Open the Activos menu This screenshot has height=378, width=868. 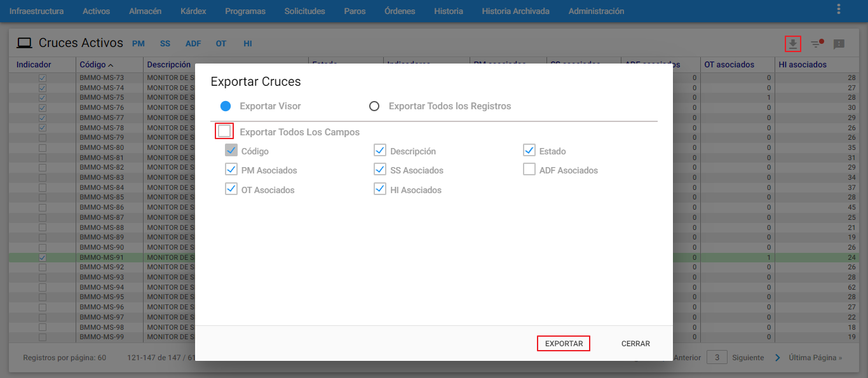pos(96,11)
